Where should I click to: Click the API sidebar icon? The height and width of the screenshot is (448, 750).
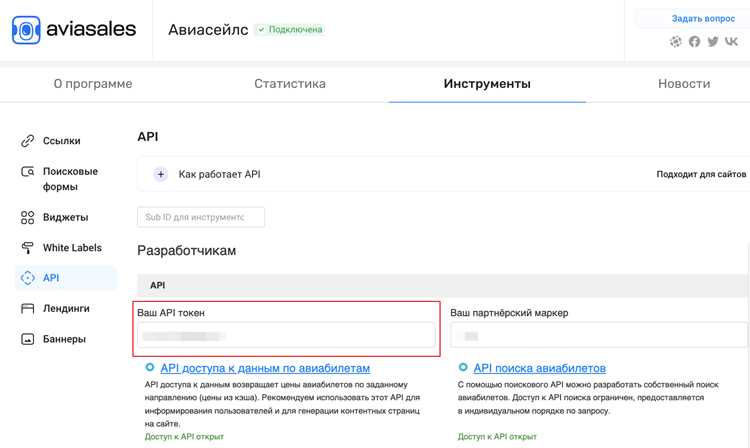coord(28,278)
